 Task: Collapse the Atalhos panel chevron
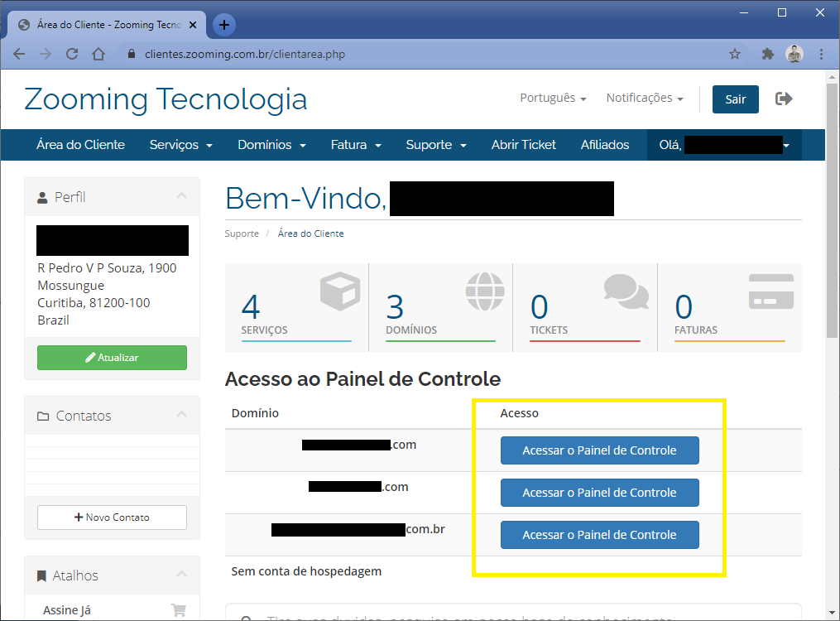pyautogui.click(x=181, y=574)
